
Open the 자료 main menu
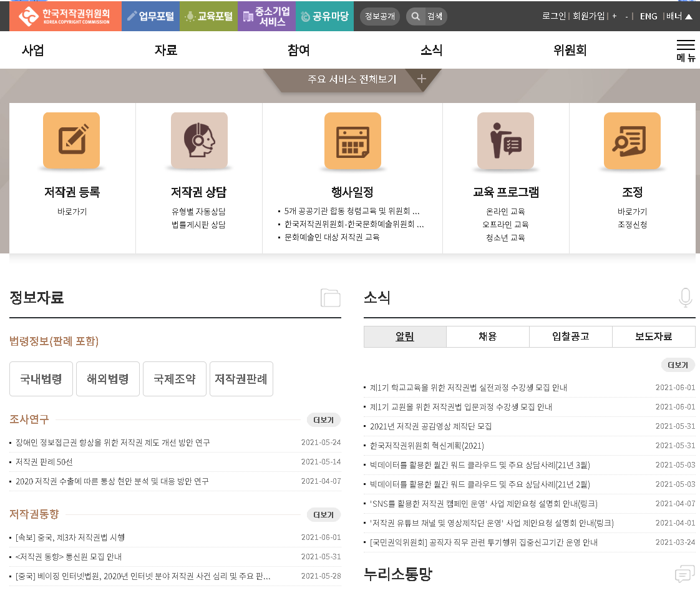click(165, 50)
